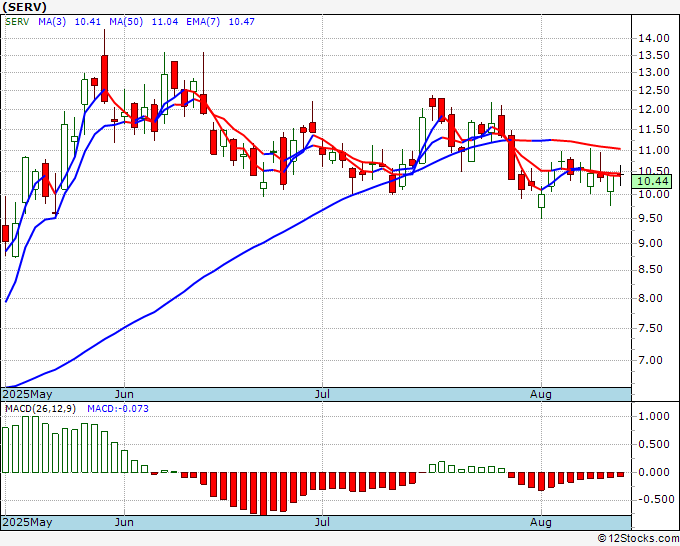
Task: Click the deepest red MACD histogram bar
Action: [x=263, y=494]
